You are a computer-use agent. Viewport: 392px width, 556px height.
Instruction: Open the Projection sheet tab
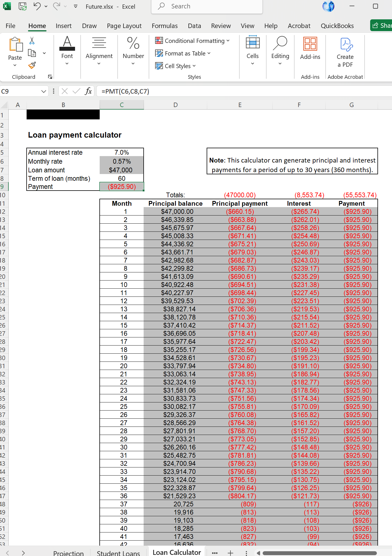coord(68,553)
